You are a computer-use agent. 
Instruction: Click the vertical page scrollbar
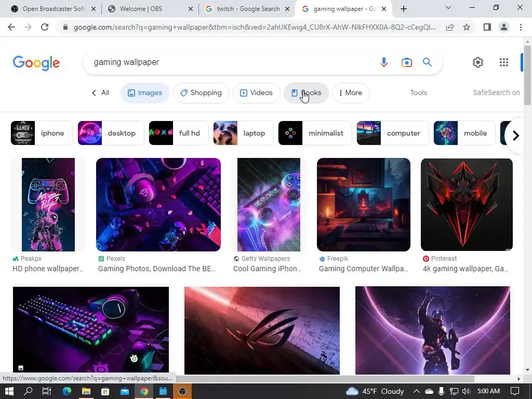527,75
